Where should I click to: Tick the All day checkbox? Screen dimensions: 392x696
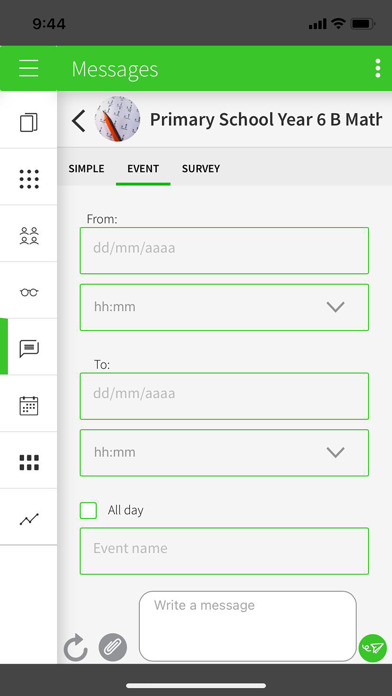(88, 510)
